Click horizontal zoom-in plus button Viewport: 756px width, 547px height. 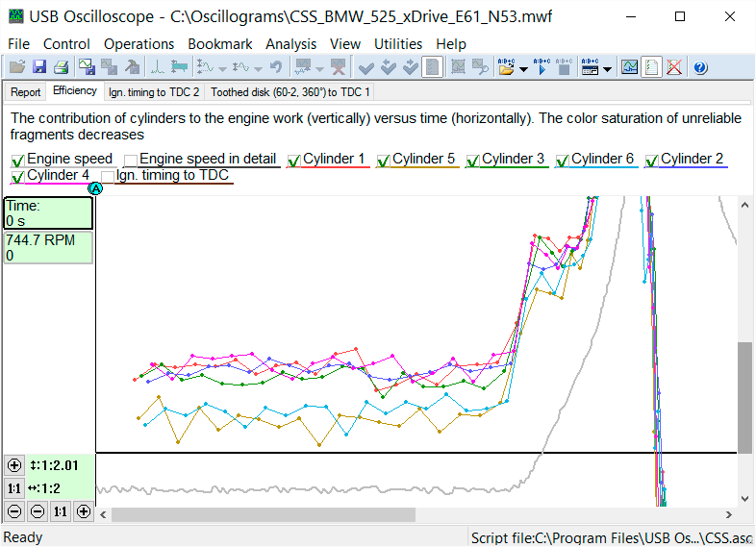(84, 511)
